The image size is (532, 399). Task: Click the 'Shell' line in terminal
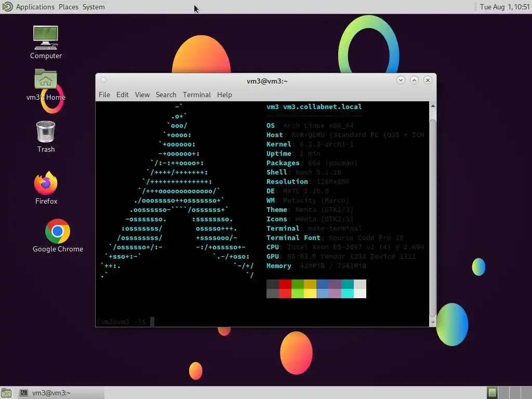303,172
